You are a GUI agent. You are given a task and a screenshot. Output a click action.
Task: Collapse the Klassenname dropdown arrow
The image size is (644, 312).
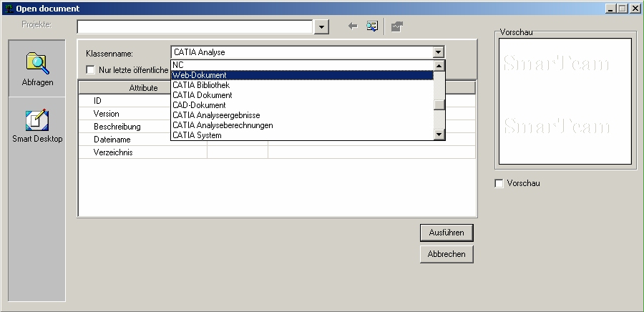click(x=438, y=52)
